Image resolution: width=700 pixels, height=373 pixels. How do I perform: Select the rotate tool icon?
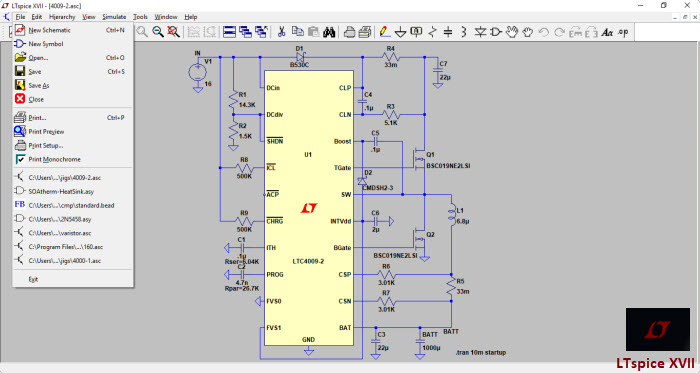click(x=575, y=32)
